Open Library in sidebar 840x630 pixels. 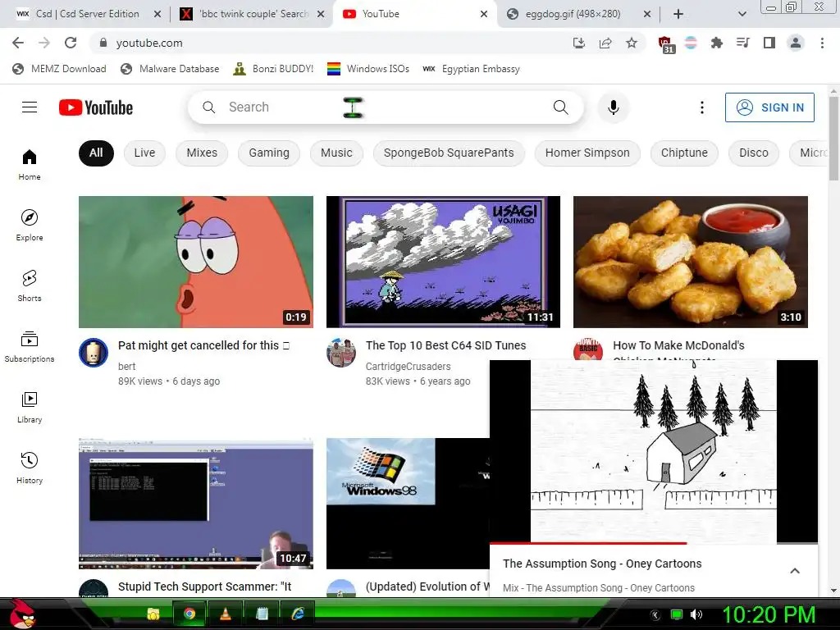pos(30,408)
